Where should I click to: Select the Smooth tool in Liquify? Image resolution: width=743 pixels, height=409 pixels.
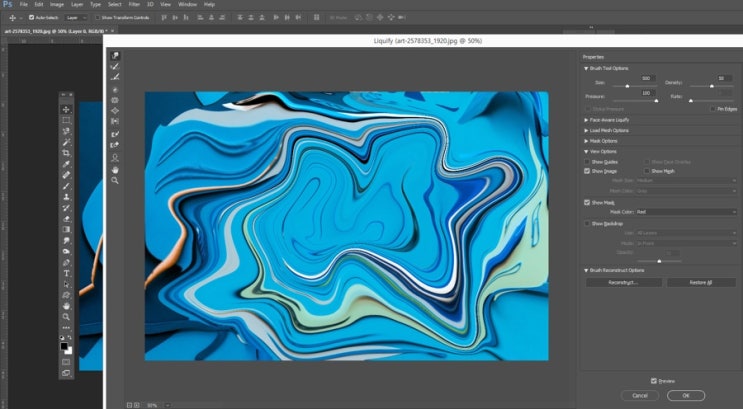[115, 77]
